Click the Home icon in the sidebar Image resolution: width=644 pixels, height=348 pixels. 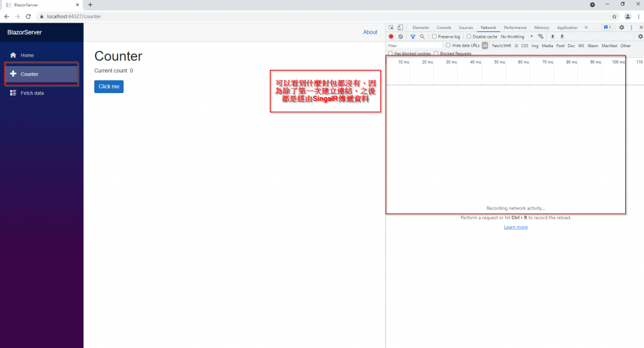click(x=13, y=55)
